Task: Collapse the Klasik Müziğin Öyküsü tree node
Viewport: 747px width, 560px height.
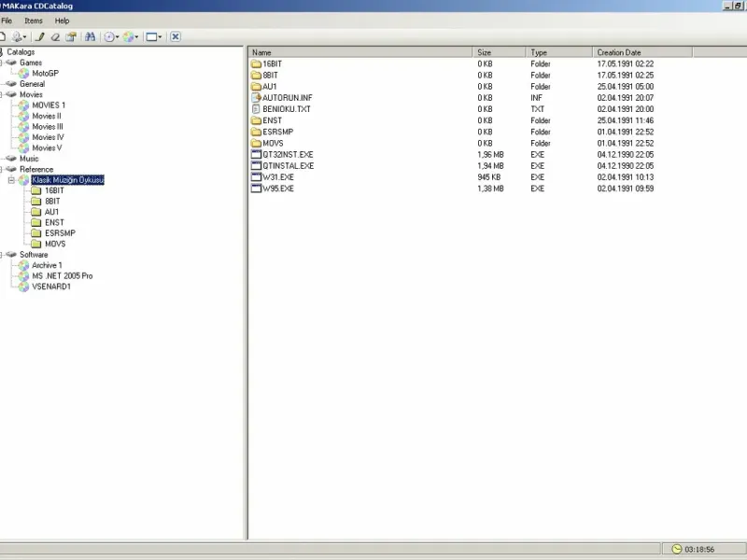Action: (11, 180)
